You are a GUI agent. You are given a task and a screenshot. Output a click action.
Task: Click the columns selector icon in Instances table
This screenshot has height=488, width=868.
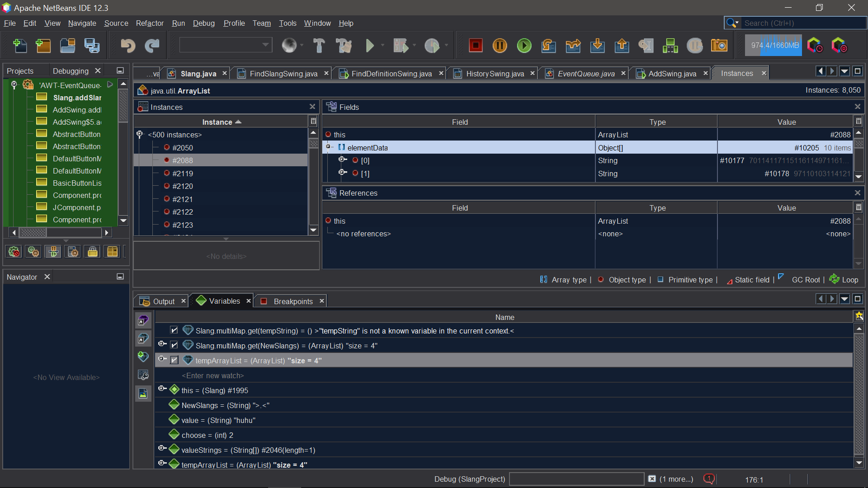pyautogui.click(x=313, y=122)
